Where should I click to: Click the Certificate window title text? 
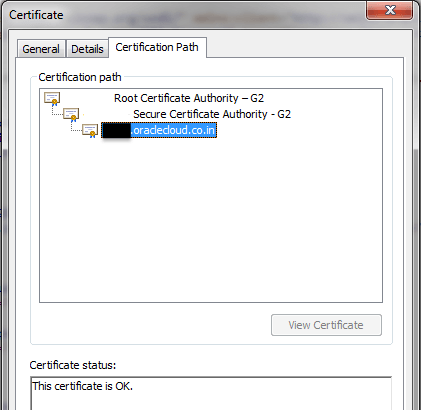pyautogui.click(x=36, y=15)
